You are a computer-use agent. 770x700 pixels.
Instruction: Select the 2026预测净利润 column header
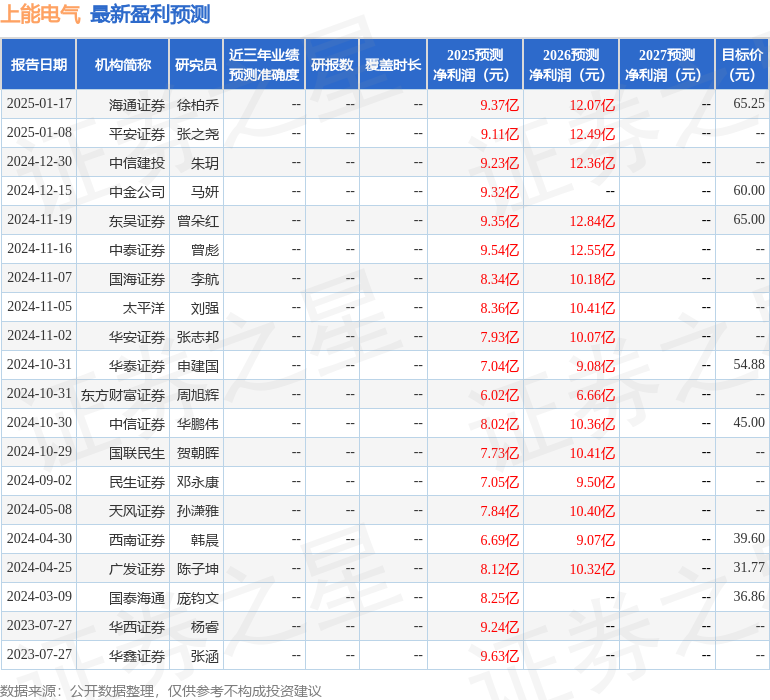(x=571, y=65)
